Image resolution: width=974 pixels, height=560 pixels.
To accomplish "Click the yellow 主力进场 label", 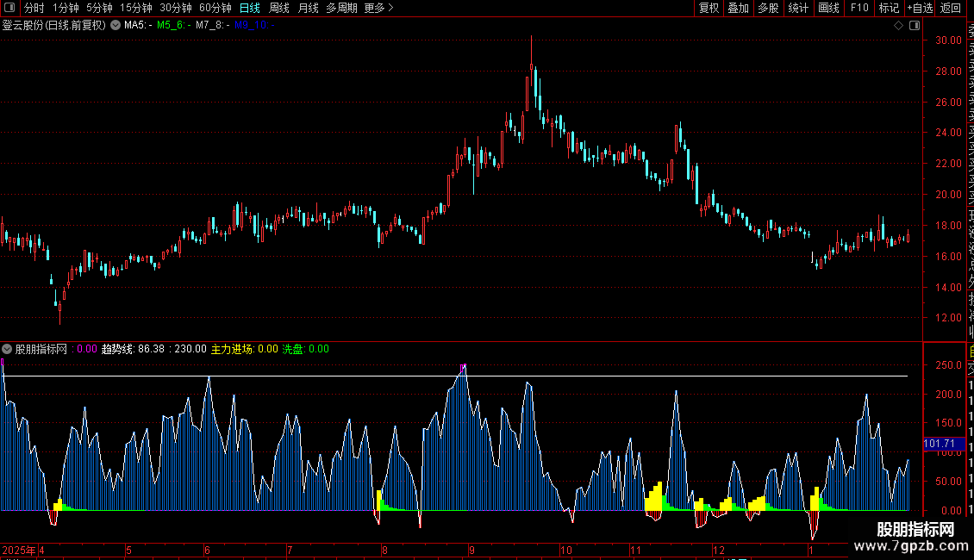I will 244,349.
